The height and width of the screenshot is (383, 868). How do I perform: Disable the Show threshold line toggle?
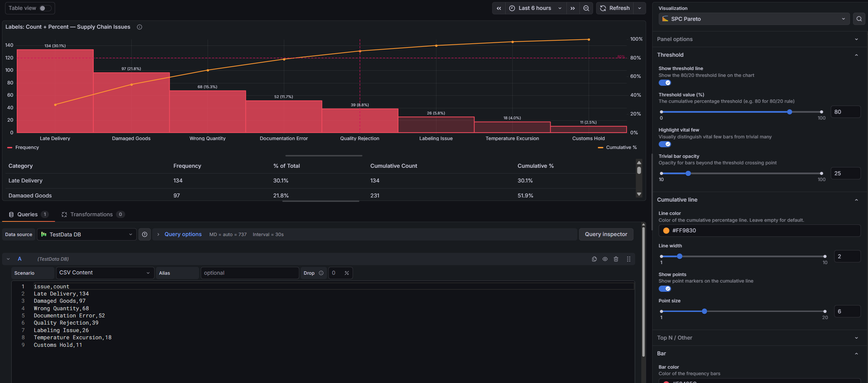(x=665, y=83)
